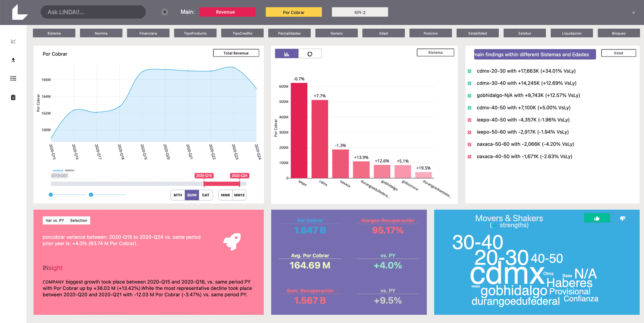Click the thumbs down feedback icon
Image resolution: width=644 pixels, height=323 pixels.
[x=623, y=218]
